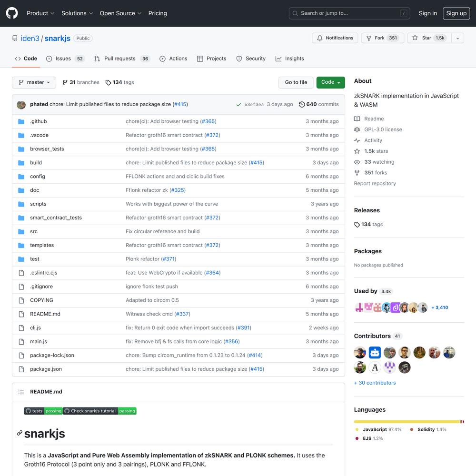
Task: Switch to the Pull requests tab
Action: point(122,59)
